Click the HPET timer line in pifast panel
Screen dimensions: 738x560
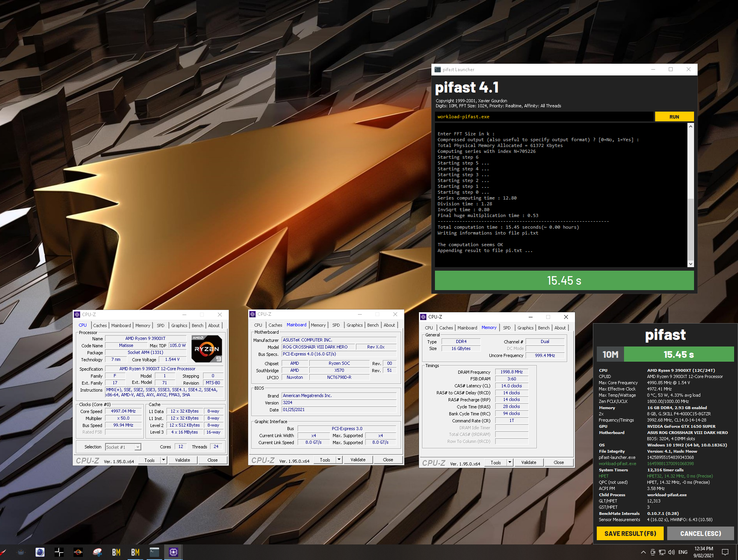point(656,476)
